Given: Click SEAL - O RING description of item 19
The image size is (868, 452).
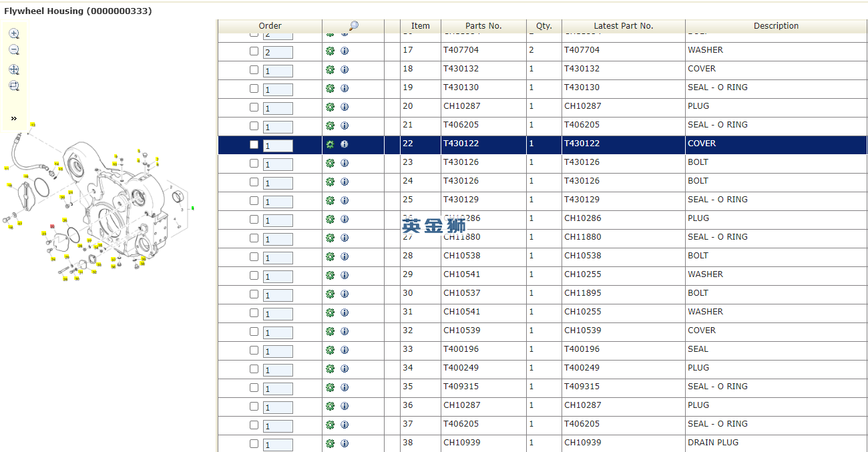Looking at the screenshot, I should 718,87.
